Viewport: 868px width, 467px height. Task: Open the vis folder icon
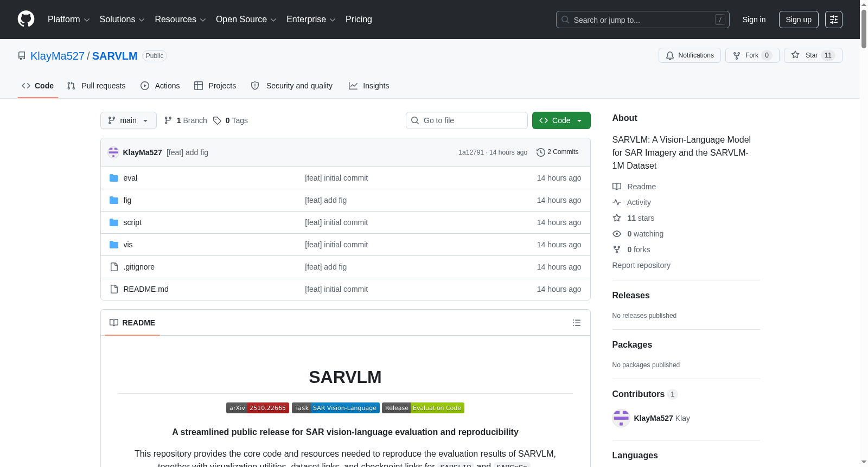[114, 245]
